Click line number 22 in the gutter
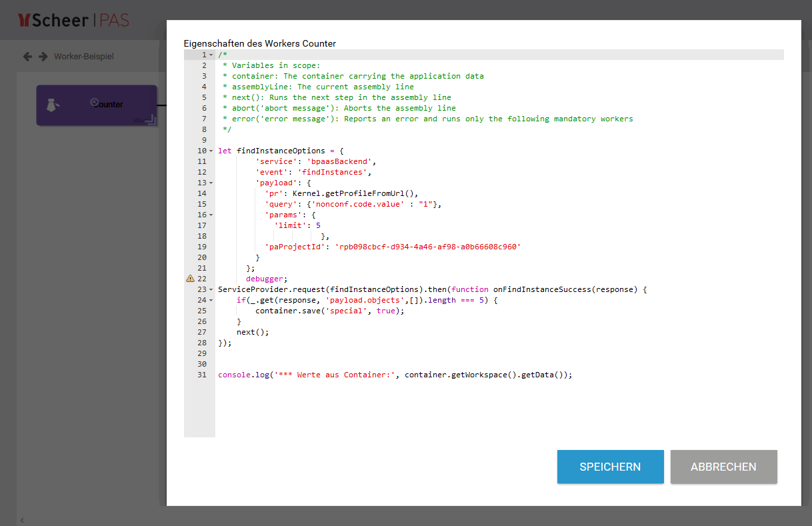The height and width of the screenshot is (526, 812). [201, 278]
